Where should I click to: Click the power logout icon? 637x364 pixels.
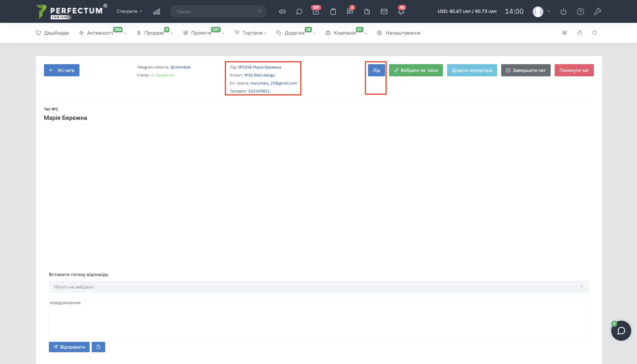[x=563, y=12]
